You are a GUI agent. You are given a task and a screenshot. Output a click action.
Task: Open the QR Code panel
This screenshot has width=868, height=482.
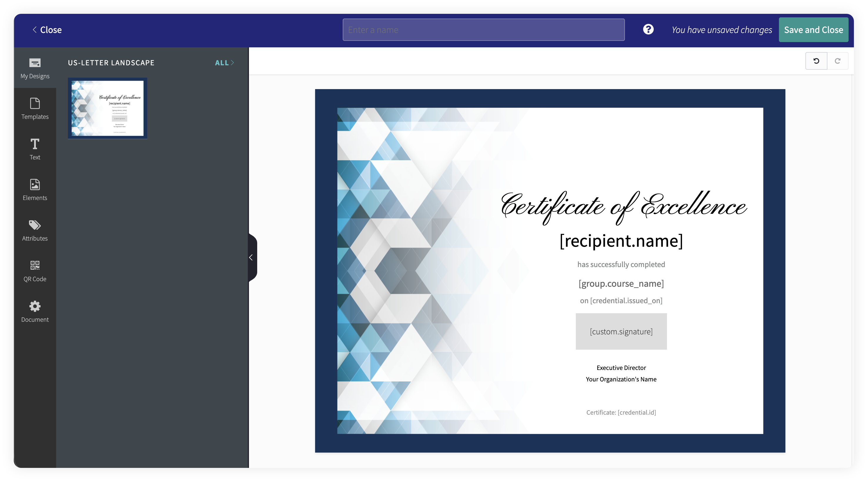point(35,271)
